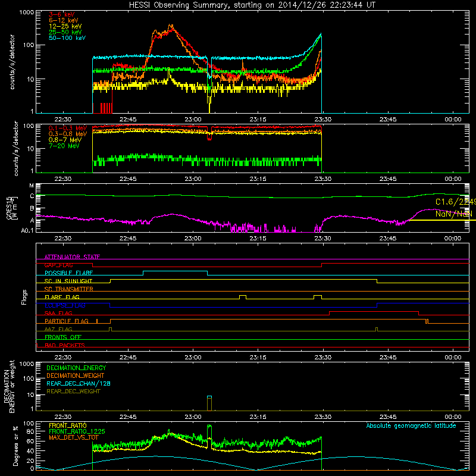
Task: Click the SC_TRANSMITTER flag label
Action: point(69,289)
